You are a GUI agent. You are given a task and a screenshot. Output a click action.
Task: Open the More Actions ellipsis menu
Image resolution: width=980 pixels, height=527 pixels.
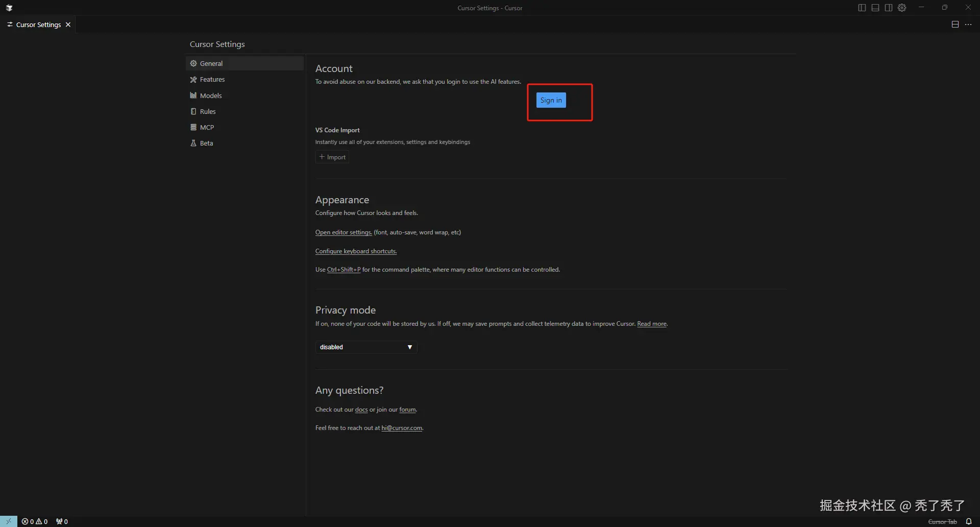pyautogui.click(x=968, y=25)
